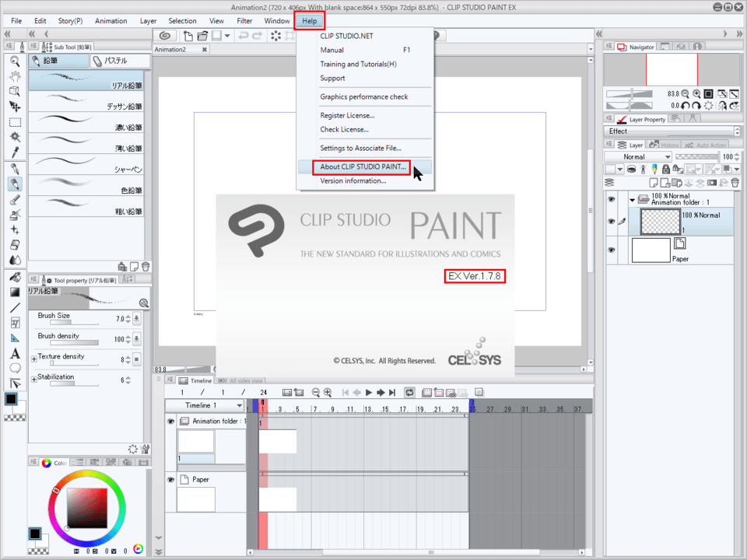This screenshot has height=560, width=747.
Task: Toggle visibility of cel layer 1
Action: pyautogui.click(x=612, y=222)
